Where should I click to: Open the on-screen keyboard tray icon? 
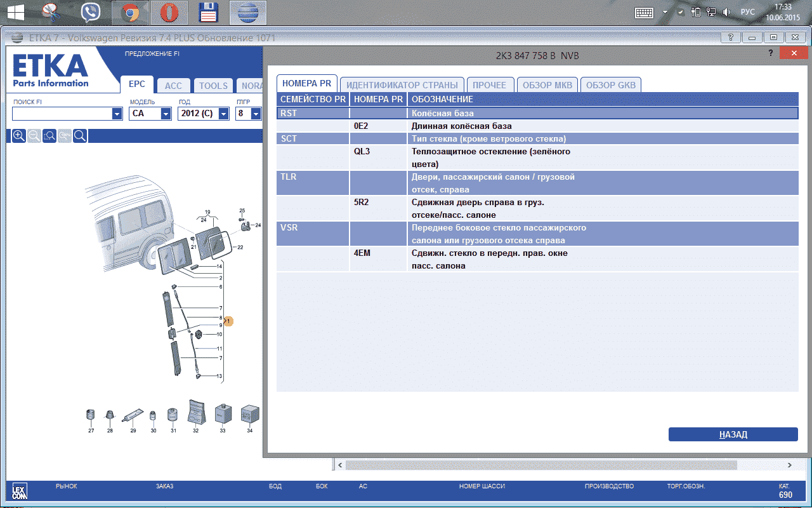coord(645,12)
